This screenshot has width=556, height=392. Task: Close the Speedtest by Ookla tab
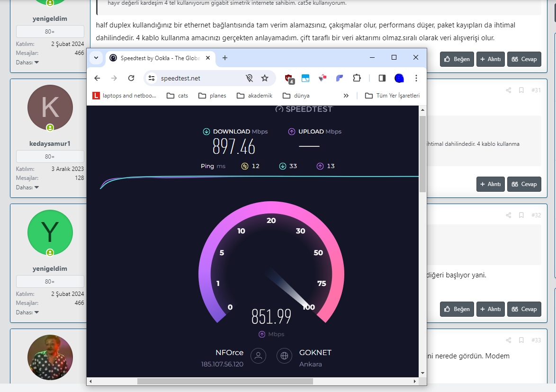(x=208, y=58)
